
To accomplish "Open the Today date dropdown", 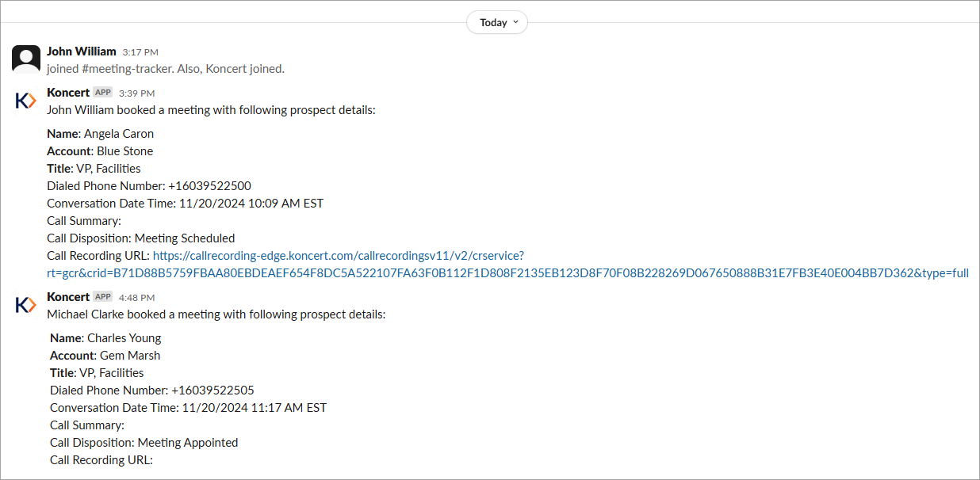I will point(497,22).
